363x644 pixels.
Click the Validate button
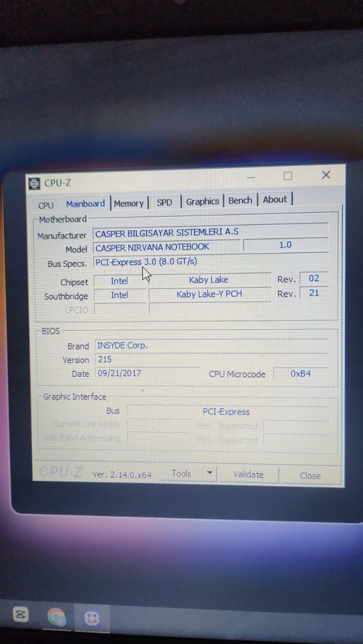(248, 475)
